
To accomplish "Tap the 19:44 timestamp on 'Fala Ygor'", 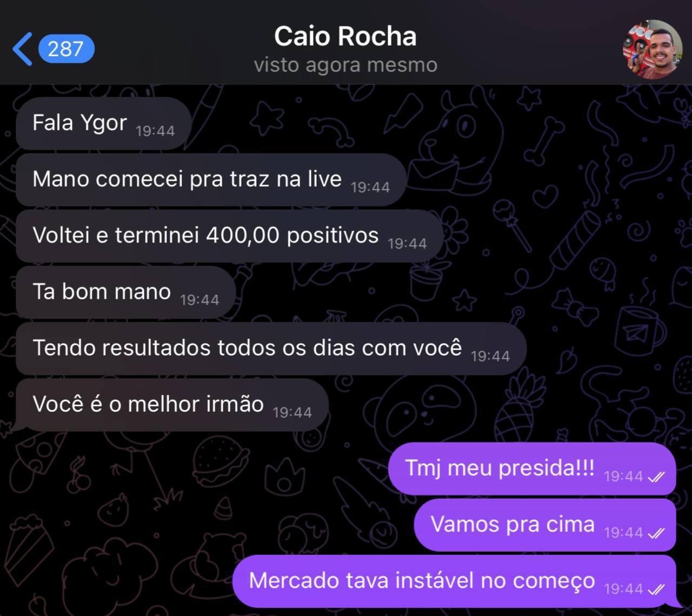I will 155,131.
